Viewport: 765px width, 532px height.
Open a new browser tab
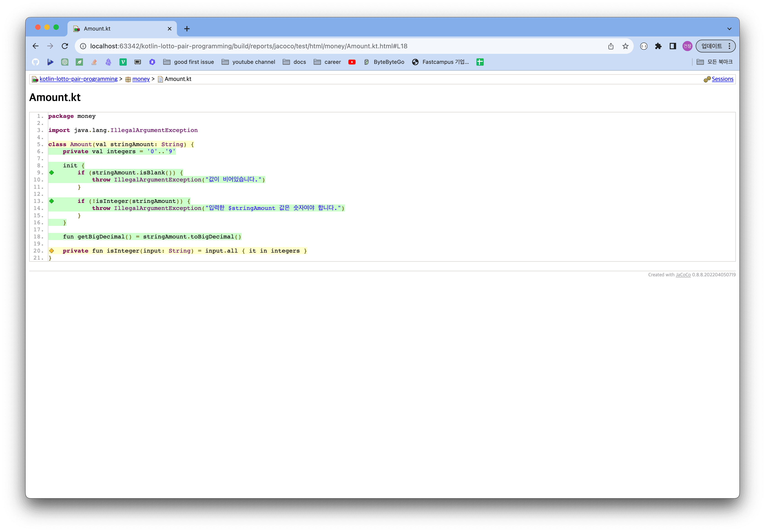click(187, 29)
